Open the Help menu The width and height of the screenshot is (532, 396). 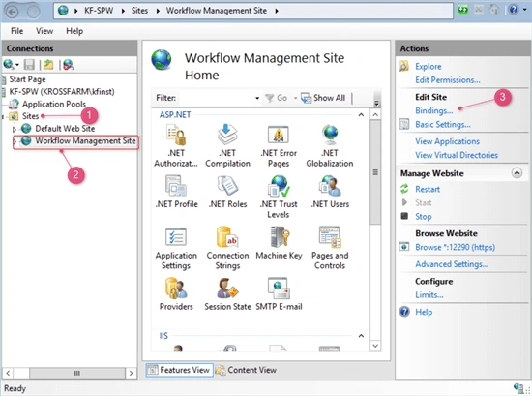click(x=74, y=31)
